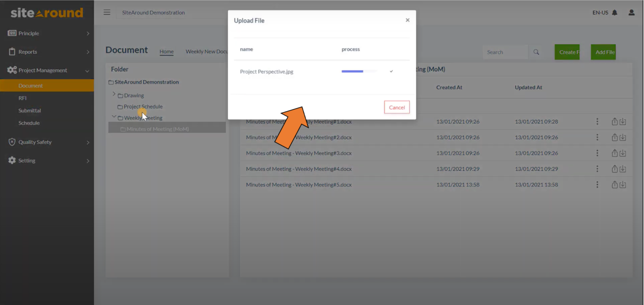Click the upload progress bar for Project Perspective.jpg
This screenshot has width=644, height=305.
359,72
